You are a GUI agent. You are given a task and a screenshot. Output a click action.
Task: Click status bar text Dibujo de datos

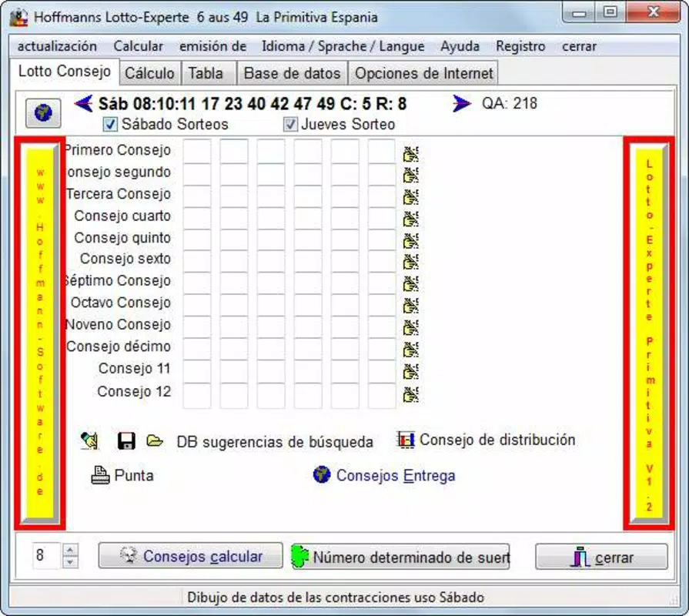click(x=336, y=597)
